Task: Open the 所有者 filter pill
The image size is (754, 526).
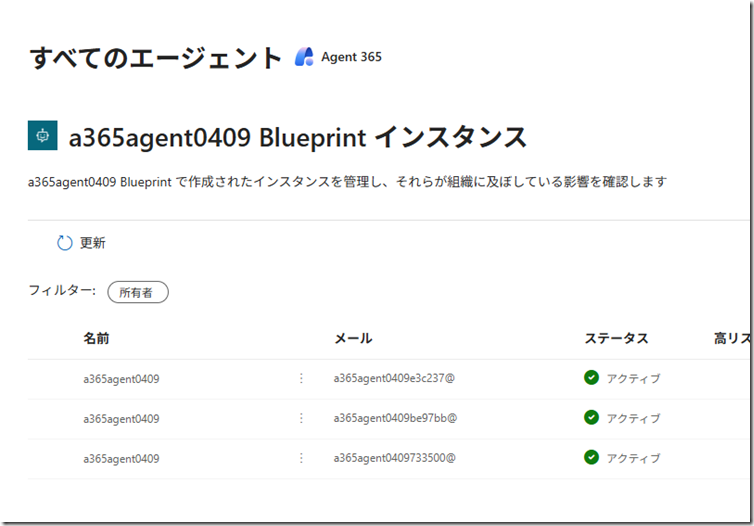Action: point(138,292)
